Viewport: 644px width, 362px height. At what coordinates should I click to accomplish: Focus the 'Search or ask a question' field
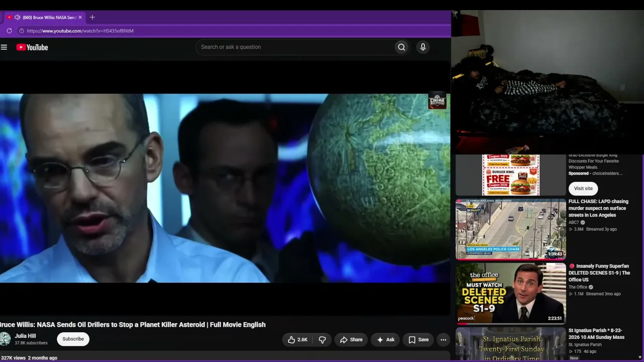[x=295, y=47]
